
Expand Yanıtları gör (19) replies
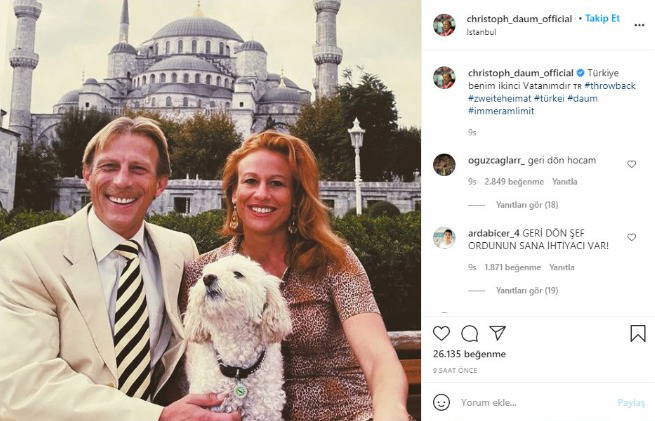[527, 290]
